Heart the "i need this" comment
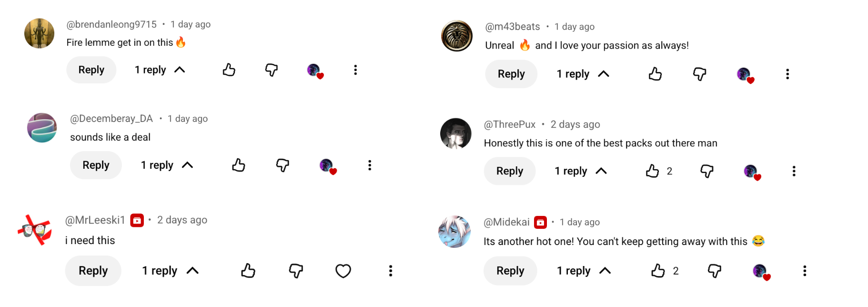The width and height of the screenshot is (868, 307). [x=343, y=271]
